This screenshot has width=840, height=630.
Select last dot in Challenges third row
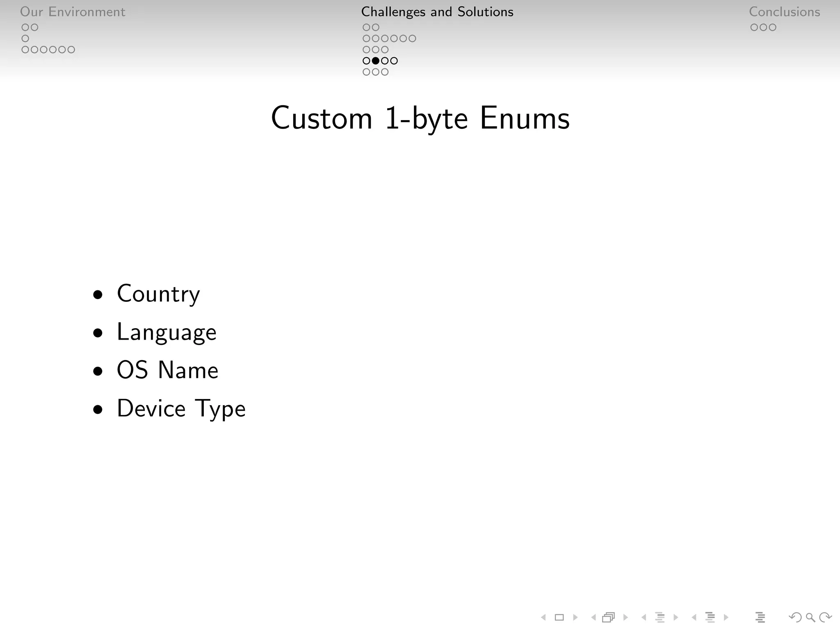(x=385, y=50)
